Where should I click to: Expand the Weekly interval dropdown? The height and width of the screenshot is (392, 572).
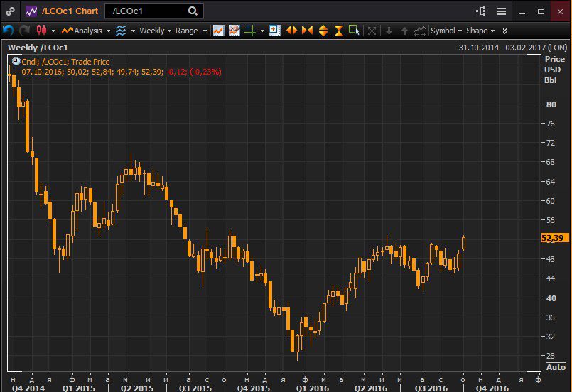(155, 31)
